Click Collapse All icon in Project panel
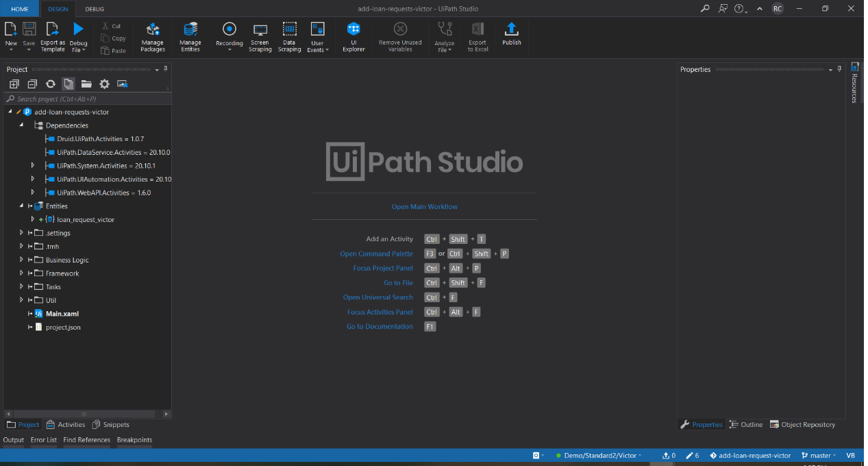The image size is (868, 466). (x=32, y=84)
